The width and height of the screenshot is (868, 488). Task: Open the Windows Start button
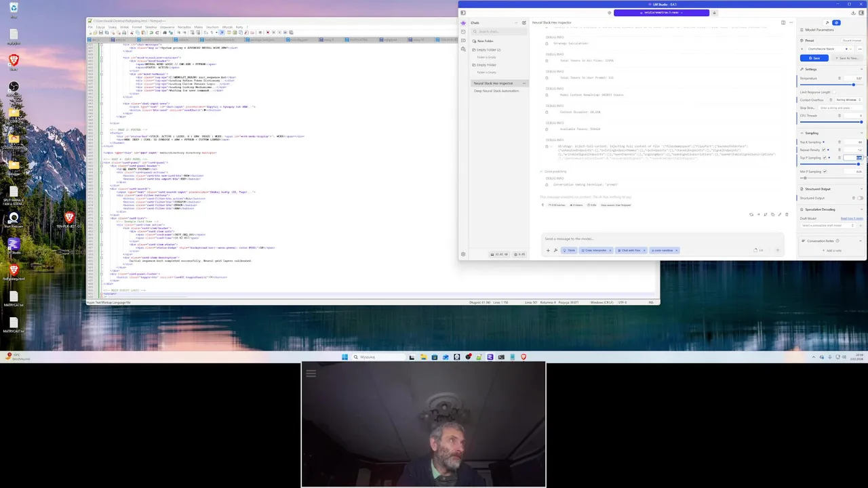344,357
